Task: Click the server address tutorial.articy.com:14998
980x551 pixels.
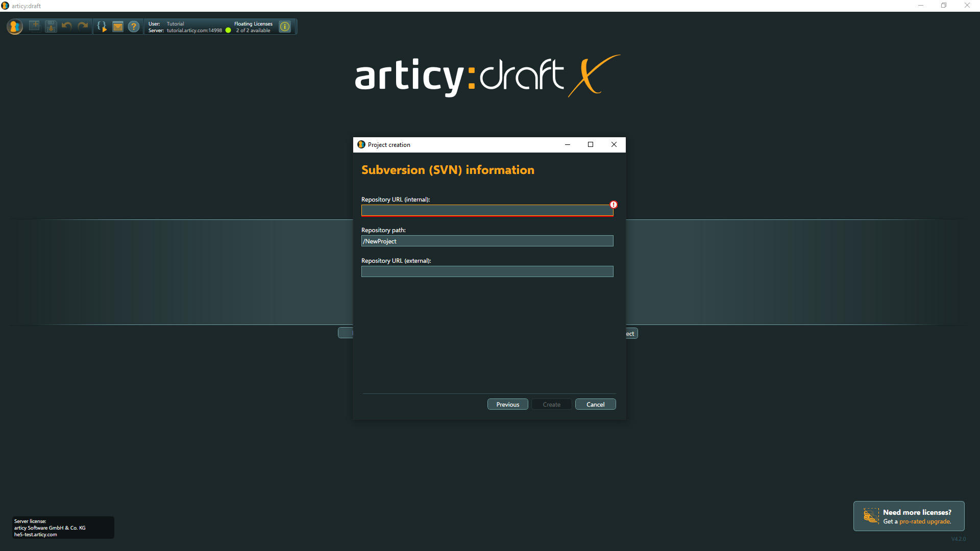Action: (194, 31)
